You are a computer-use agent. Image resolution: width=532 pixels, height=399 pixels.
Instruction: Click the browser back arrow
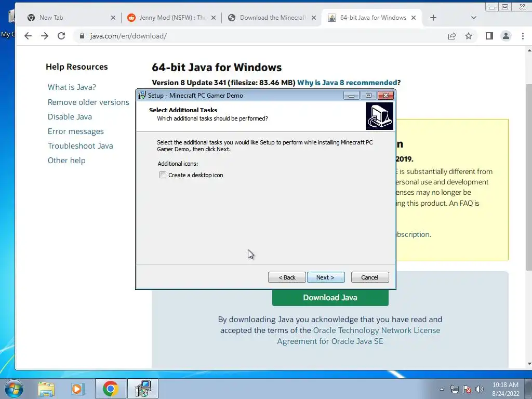(x=28, y=36)
